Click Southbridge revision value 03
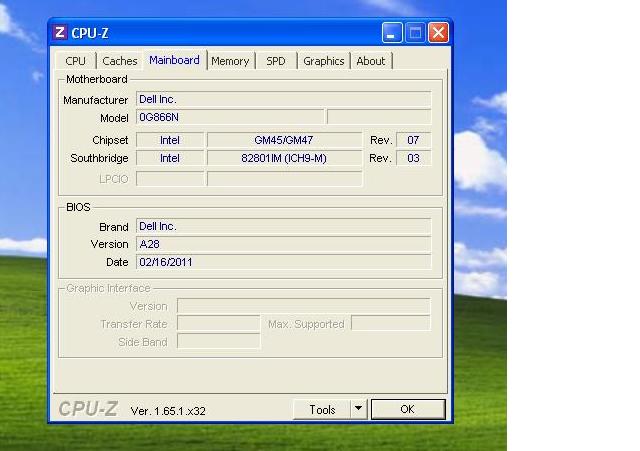 tap(413, 158)
